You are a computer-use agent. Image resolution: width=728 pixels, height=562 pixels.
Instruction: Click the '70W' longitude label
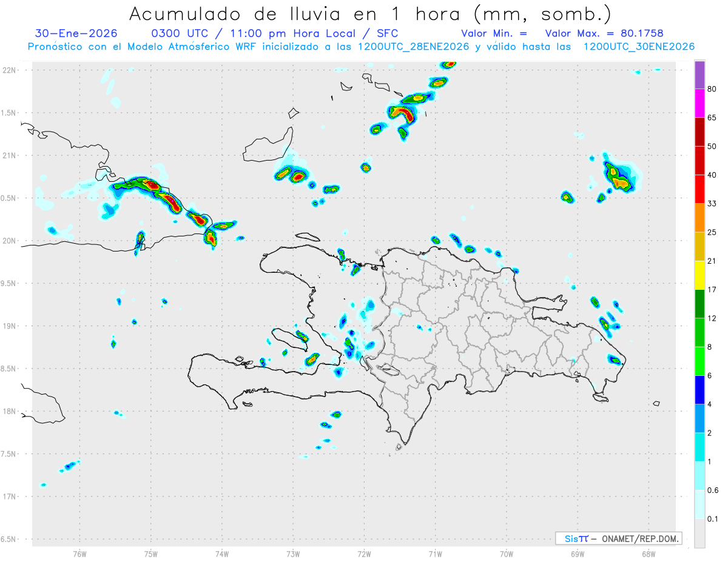pos(507,554)
